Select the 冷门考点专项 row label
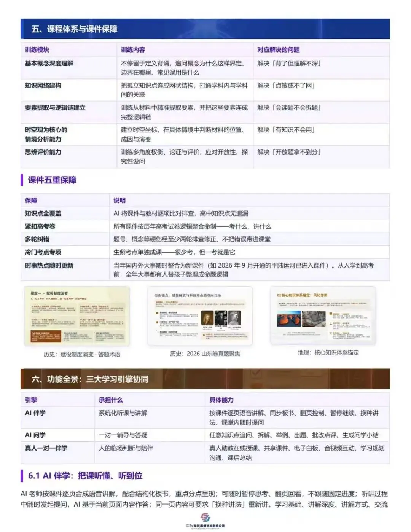The width and height of the screenshot is (411, 532). click(x=43, y=252)
